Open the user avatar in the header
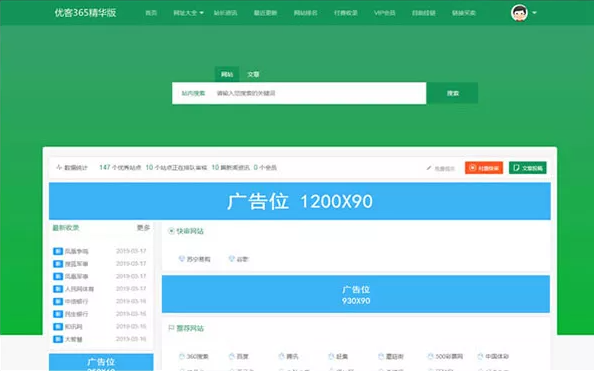The height and width of the screenshot is (371, 594). (519, 13)
